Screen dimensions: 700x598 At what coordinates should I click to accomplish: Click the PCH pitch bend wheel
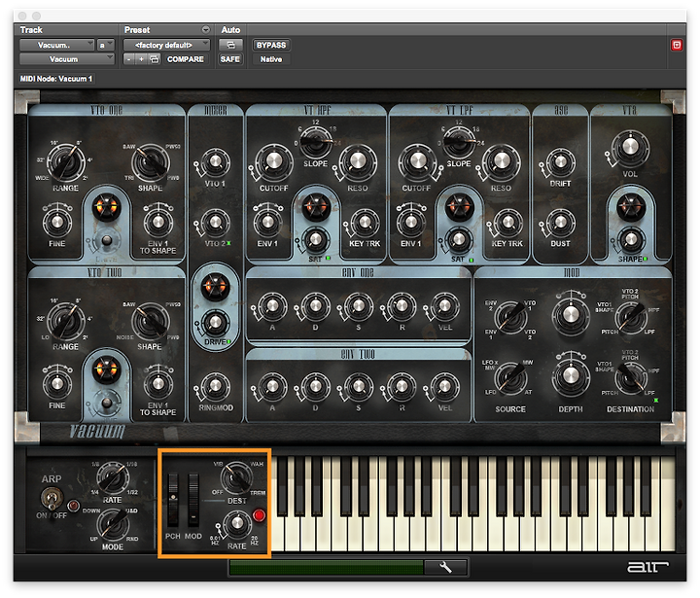[173, 500]
